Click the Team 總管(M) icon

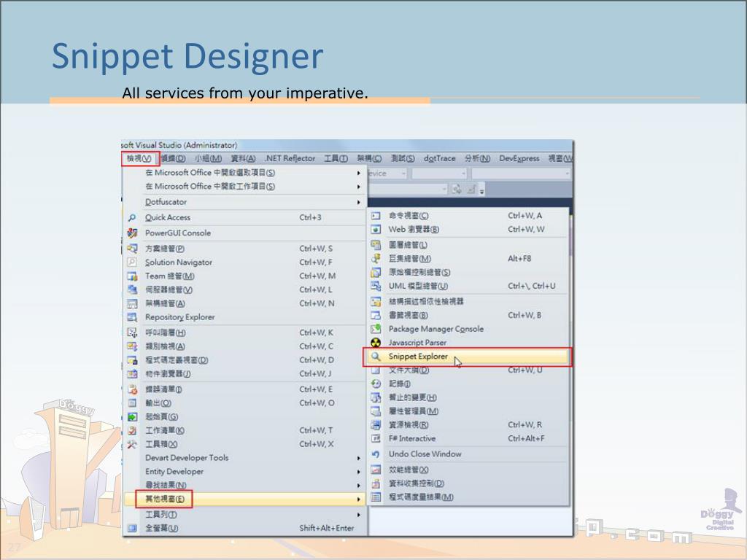coord(132,276)
